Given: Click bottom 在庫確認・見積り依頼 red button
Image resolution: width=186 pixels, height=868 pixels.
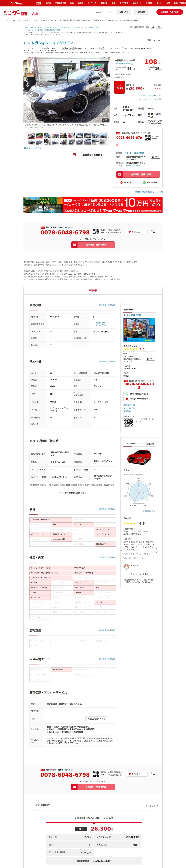Looking at the screenshot, I should coord(93,787).
